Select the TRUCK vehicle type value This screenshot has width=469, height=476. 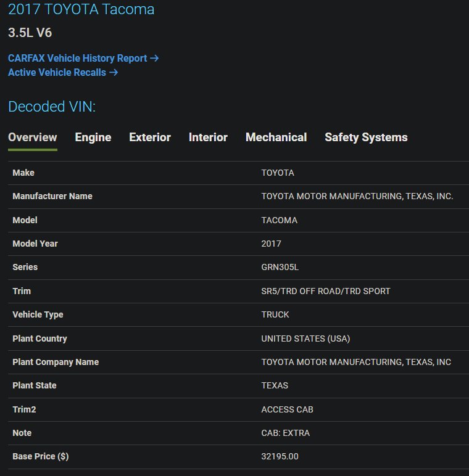click(x=275, y=314)
